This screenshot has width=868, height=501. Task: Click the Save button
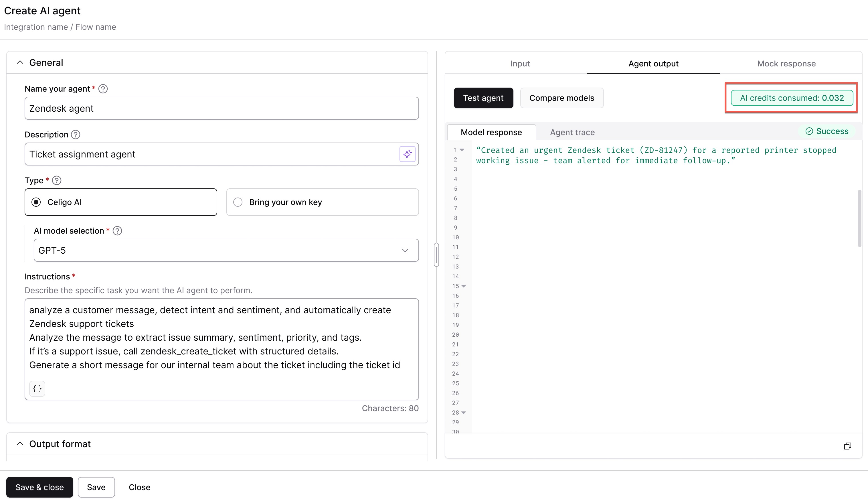click(x=96, y=487)
